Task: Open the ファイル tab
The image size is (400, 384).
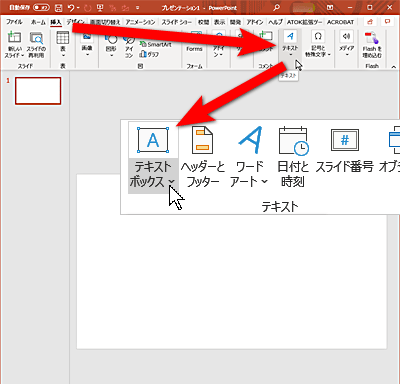Action: (14, 22)
